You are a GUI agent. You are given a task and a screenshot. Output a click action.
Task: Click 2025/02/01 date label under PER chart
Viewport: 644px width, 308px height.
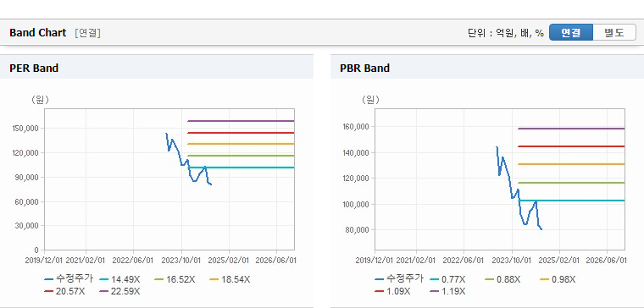coord(229,261)
